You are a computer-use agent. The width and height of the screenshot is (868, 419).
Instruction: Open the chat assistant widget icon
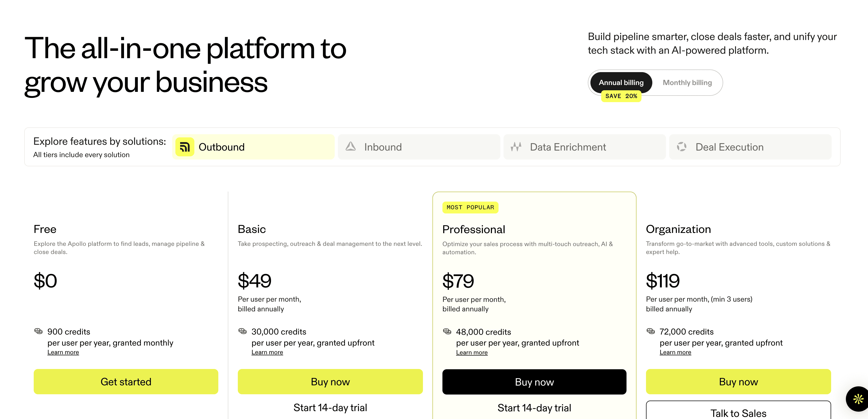point(858,399)
